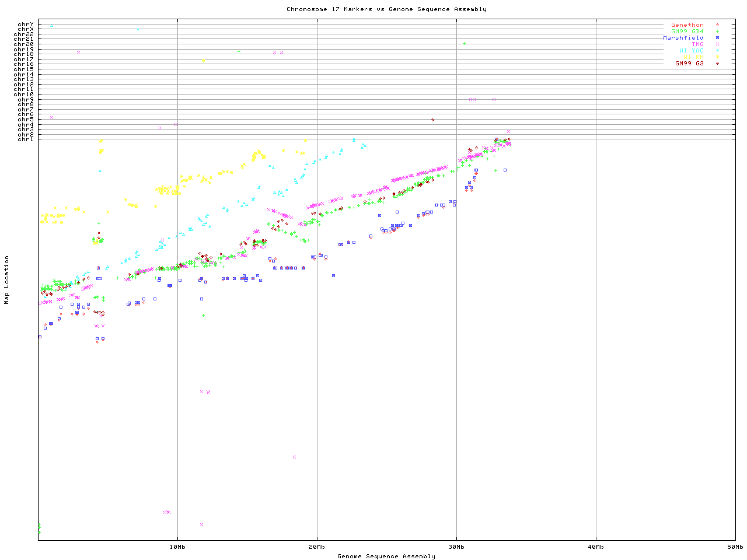
Task: Click the green plus symbol for GM99 GB4
Action: click(717, 32)
